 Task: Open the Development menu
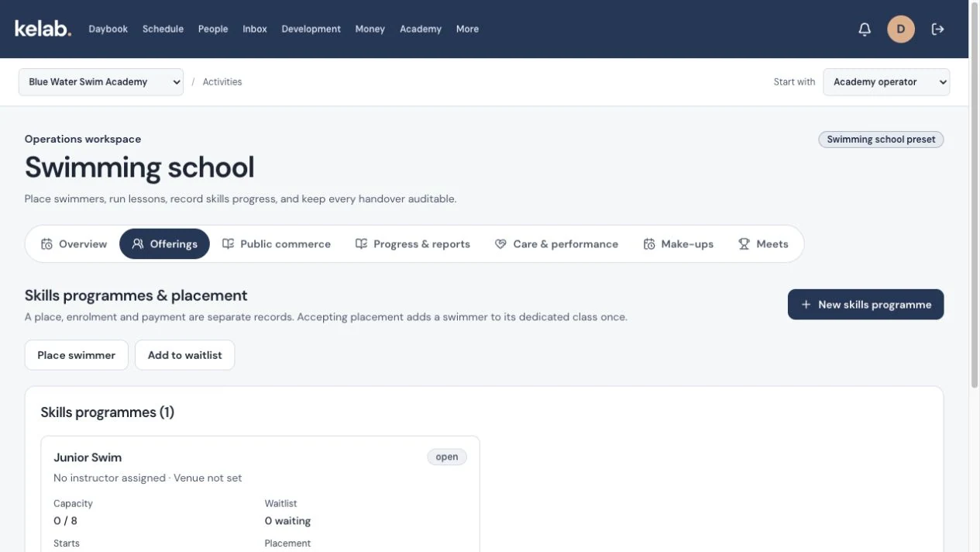[x=311, y=29]
